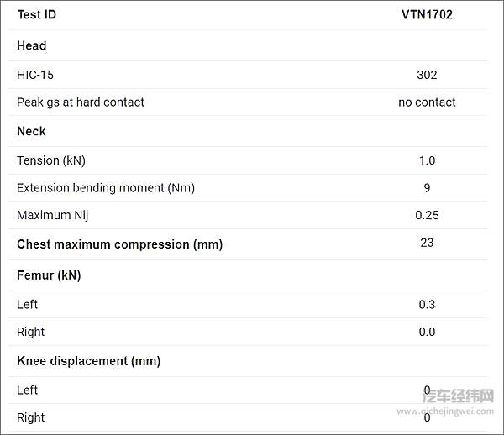Click the Head section heading
Image resolution: width=504 pixels, height=435 pixels.
(x=32, y=45)
